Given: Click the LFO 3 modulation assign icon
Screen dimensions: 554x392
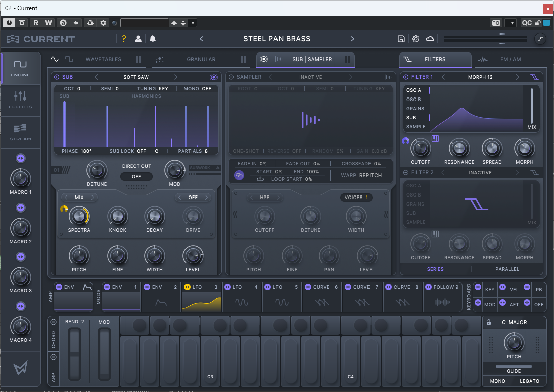Looking at the screenshot, I should tap(187, 287).
